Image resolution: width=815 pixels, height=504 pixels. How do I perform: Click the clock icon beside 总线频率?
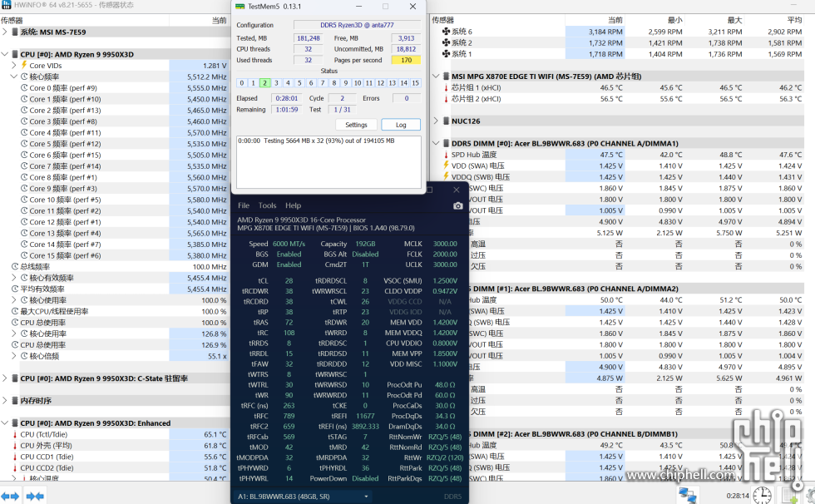click(15, 266)
